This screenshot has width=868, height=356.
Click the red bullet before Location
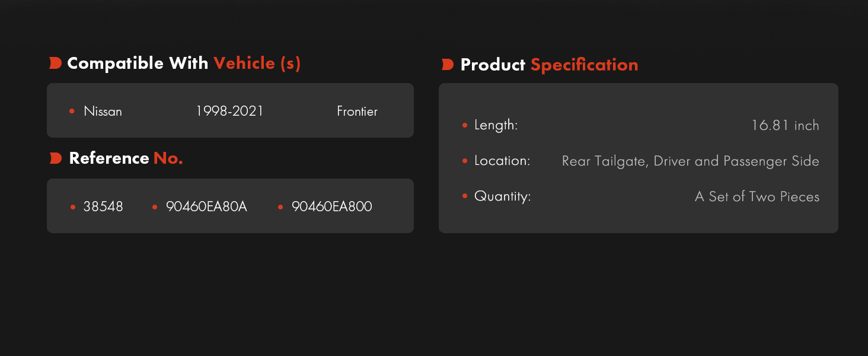click(x=464, y=161)
